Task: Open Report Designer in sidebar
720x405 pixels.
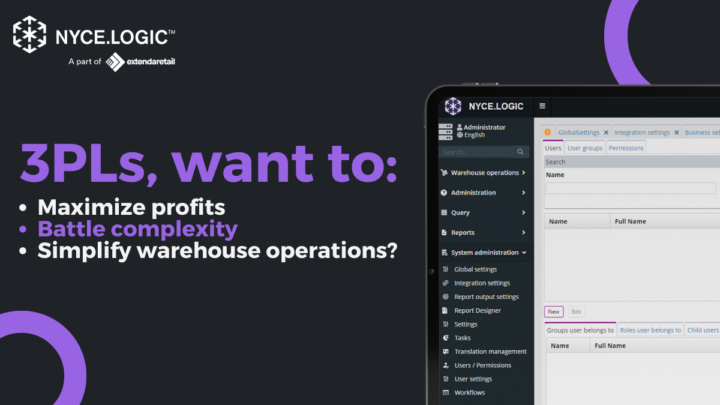Action: [478, 311]
